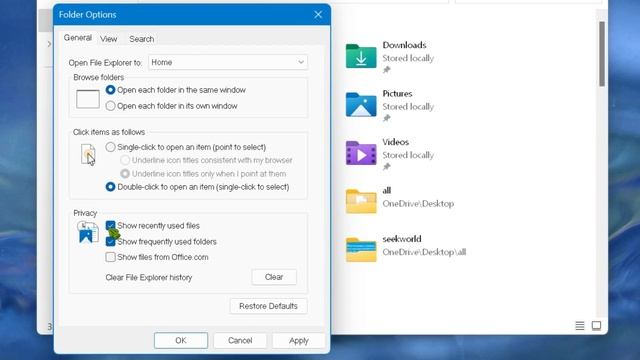The image size is (640, 360).
Task: Expand the navigation pane chevron in Explorer
Action: [49, 44]
